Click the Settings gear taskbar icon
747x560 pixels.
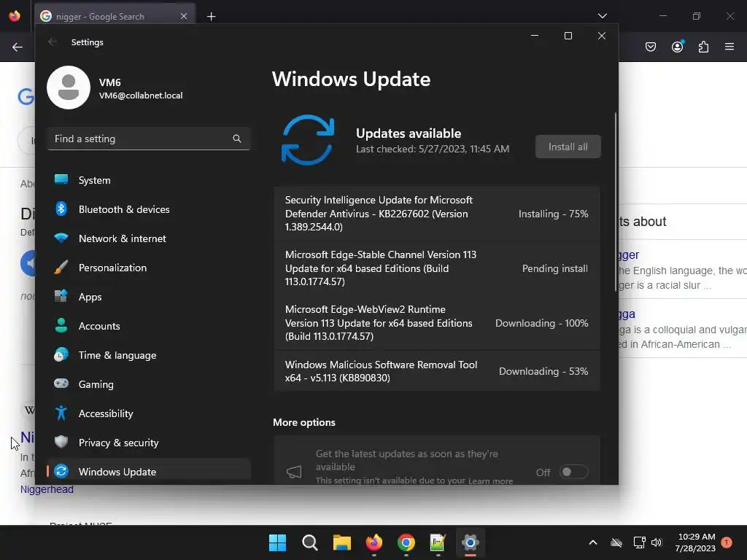coord(471,542)
